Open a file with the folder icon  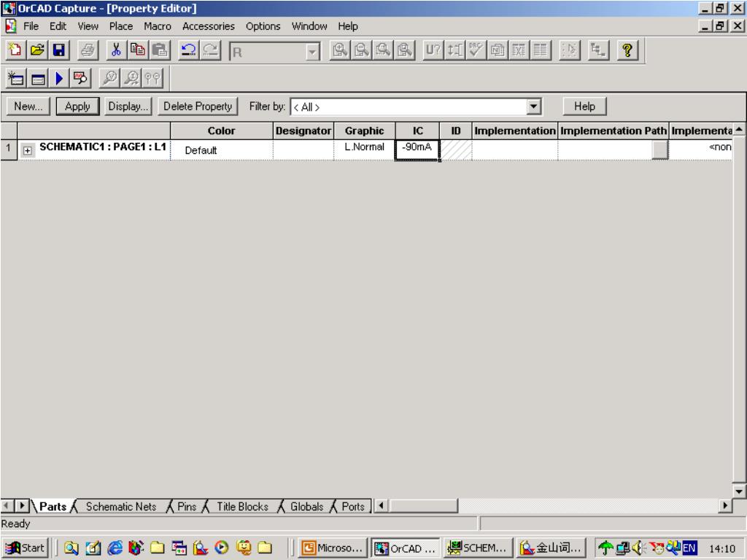pyautogui.click(x=37, y=50)
